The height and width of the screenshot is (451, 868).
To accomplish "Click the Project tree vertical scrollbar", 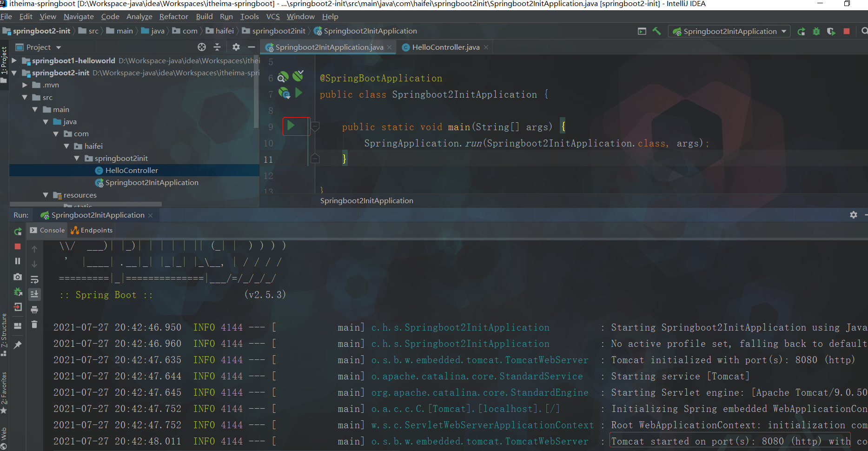I will [x=256, y=91].
